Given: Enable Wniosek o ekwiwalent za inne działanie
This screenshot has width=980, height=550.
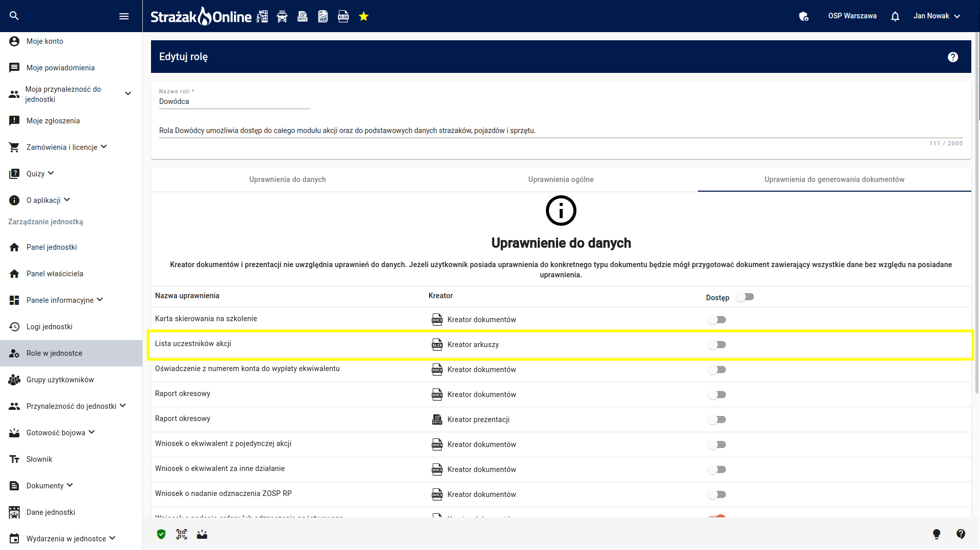Looking at the screenshot, I should point(717,469).
